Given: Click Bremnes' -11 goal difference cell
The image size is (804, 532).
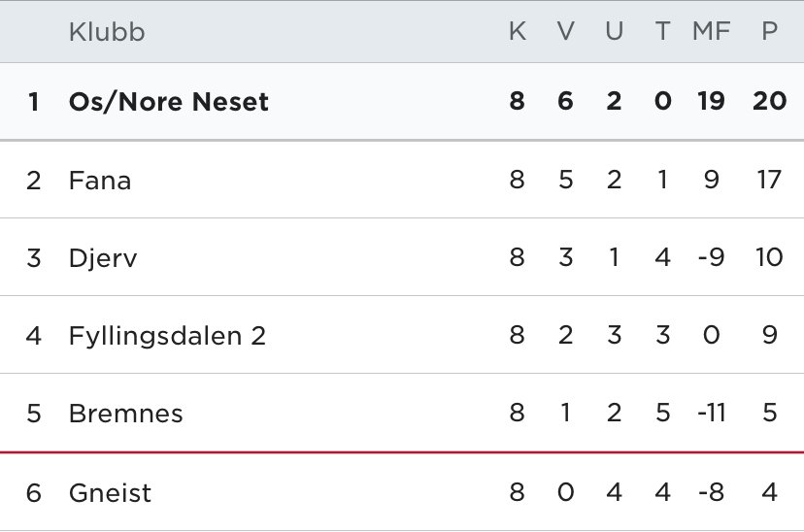Looking at the screenshot, I should pyautogui.click(x=711, y=413).
